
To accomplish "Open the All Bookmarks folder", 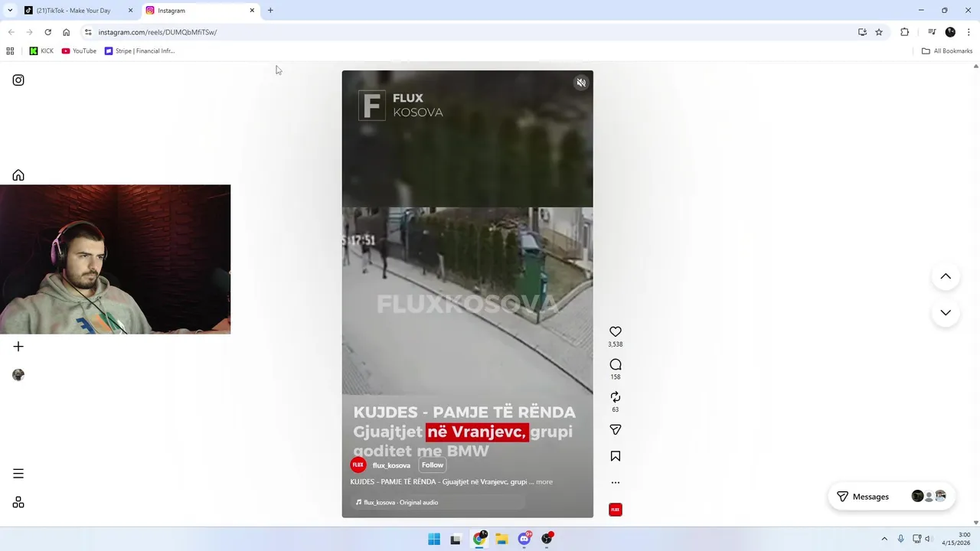I will 947,51.
